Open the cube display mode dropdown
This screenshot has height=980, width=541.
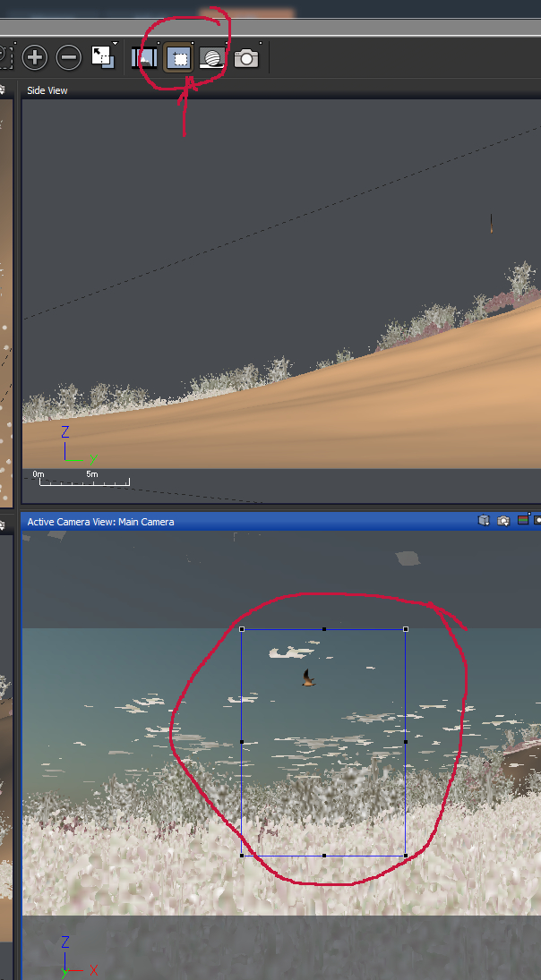pyautogui.click(x=484, y=521)
